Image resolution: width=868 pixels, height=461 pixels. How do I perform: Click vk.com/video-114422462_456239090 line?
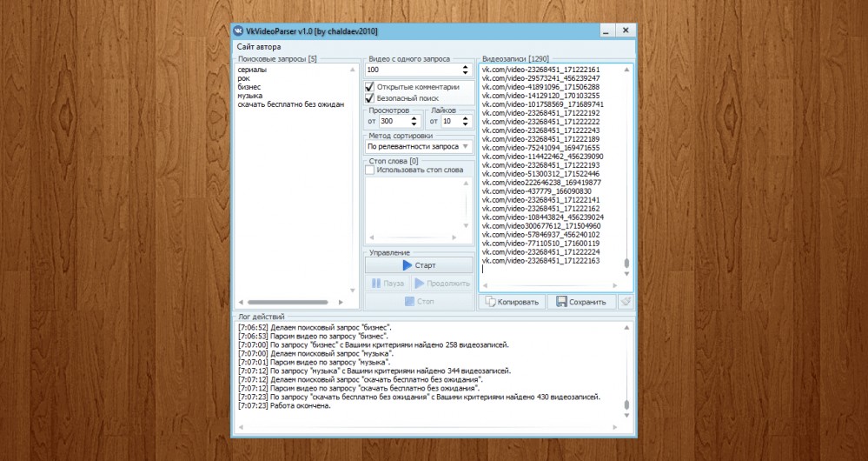click(x=542, y=157)
